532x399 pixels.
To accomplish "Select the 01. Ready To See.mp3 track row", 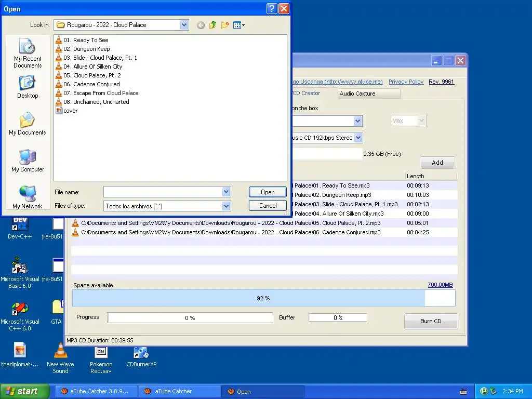I will click(x=375, y=185).
